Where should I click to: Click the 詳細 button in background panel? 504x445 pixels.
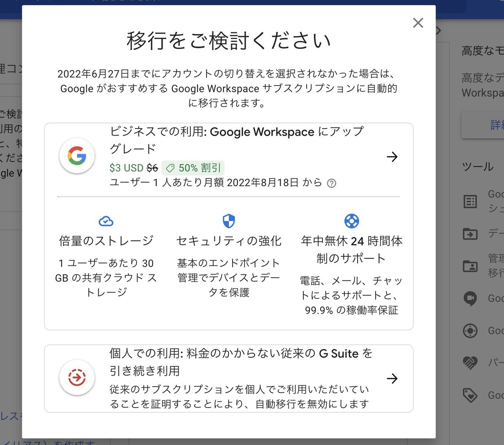click(483, 125)
